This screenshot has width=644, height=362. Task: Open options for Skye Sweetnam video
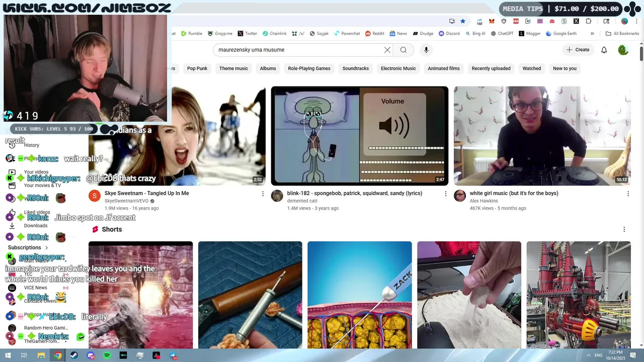263,194
